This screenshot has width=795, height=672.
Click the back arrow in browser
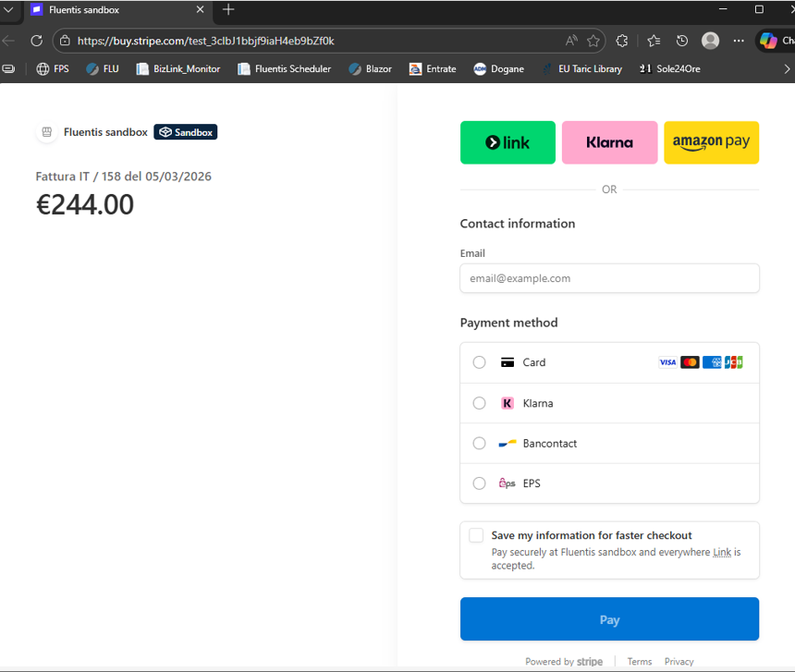click(8, 41)
